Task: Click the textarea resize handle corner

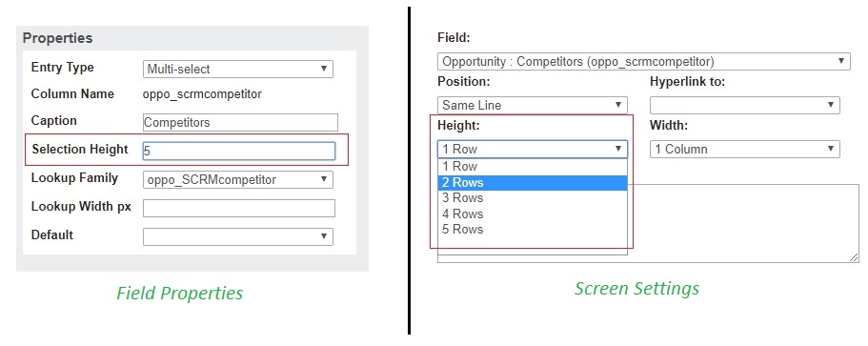Action: [x=854, y=257]
